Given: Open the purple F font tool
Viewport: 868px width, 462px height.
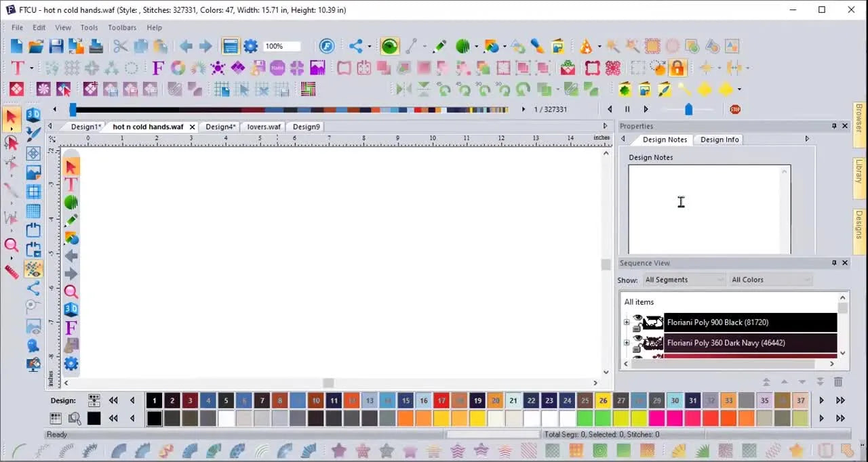Looking at the screenshot, I should (158, 68).
